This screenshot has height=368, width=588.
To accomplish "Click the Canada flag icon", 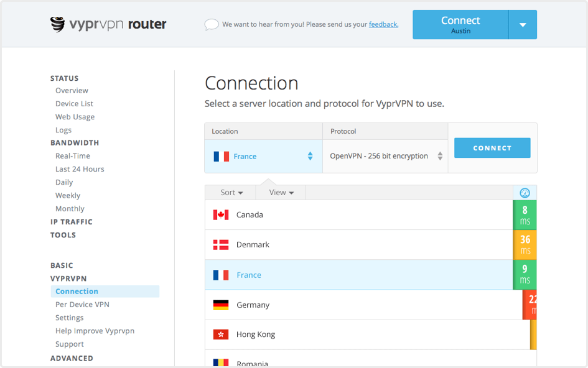I will coord(221,214).
